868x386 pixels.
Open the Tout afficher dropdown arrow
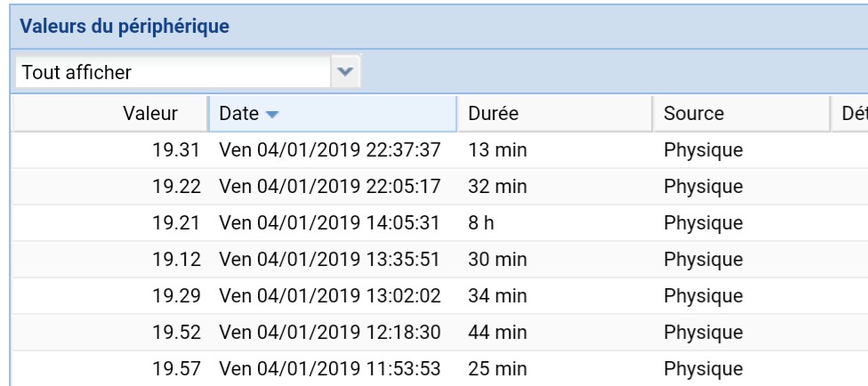(x=346, y=72)
